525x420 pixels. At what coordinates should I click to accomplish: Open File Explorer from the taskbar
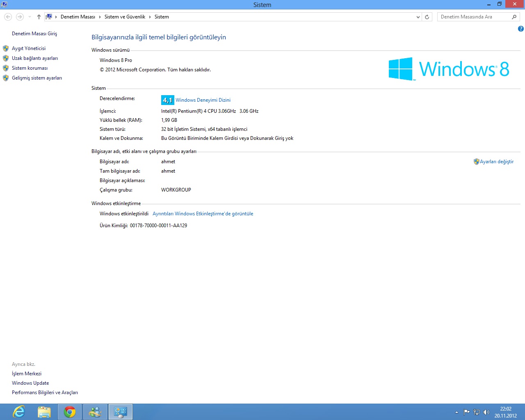(x=44, y=412)
